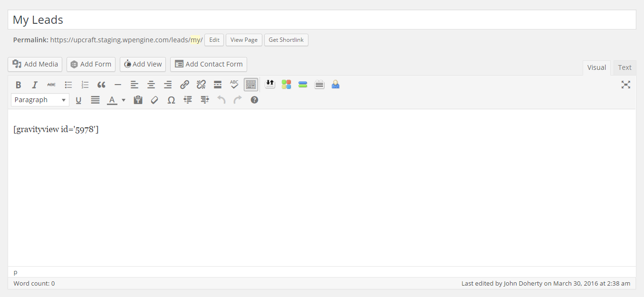This screenshot has height=297, width=644.
Task: Click the My Leads title field
Action: click(x=322, y=20)
